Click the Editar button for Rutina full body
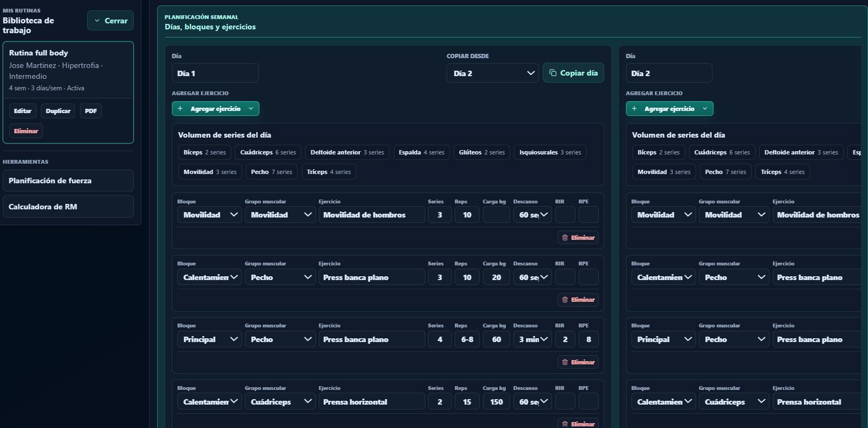Screen dimensions: 868x428 [x=23, y=111]
